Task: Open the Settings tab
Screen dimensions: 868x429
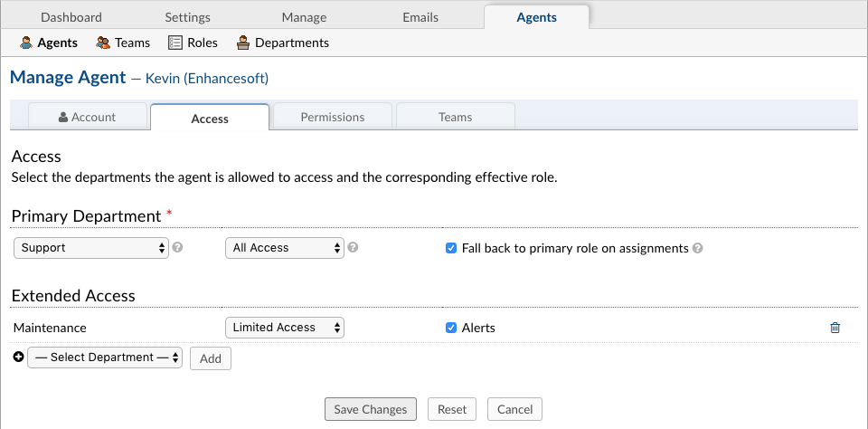Action: pos(188,17)
